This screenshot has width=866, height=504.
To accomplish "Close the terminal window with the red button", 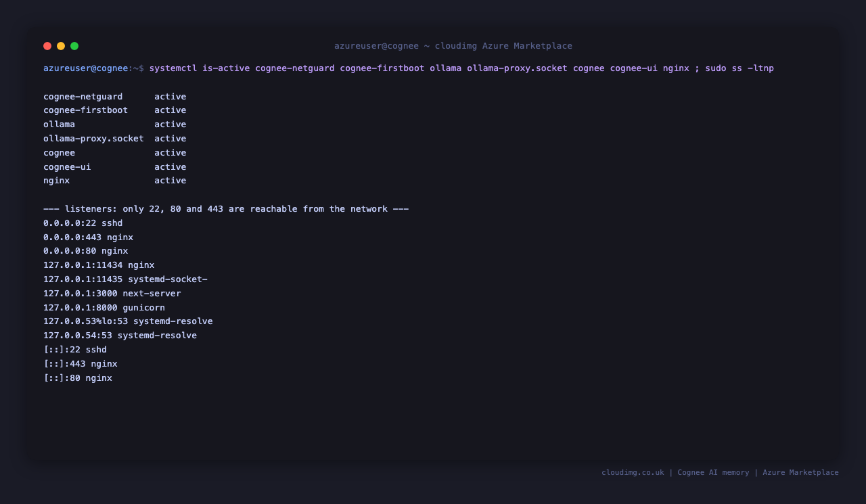I will 47,46.
